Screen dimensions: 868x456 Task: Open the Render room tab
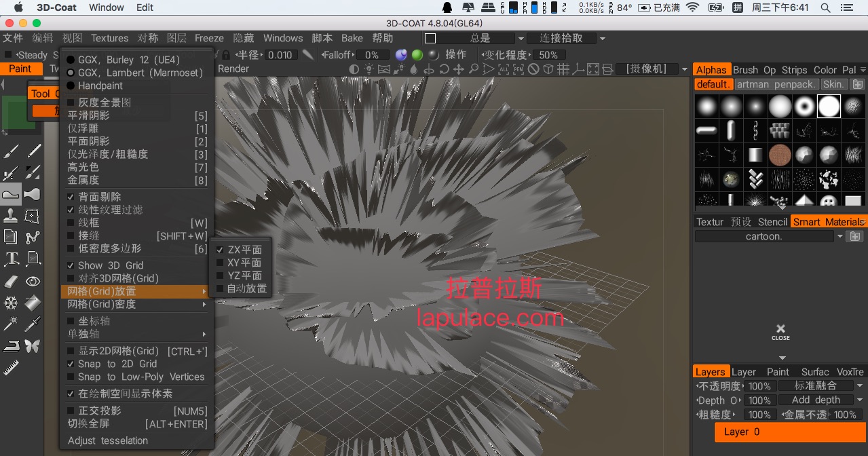pos(233,69)
